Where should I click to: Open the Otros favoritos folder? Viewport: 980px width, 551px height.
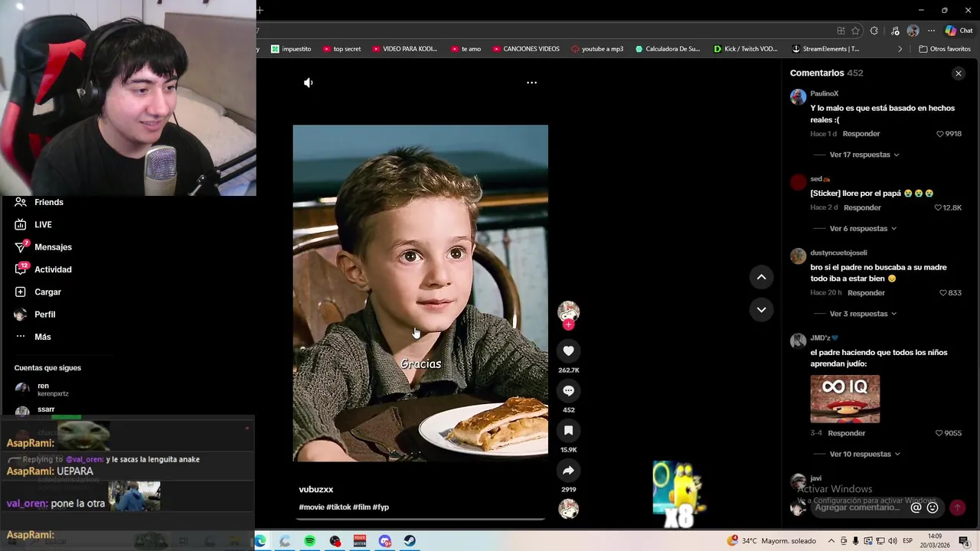pyautogui.click(x=945, y=49)
